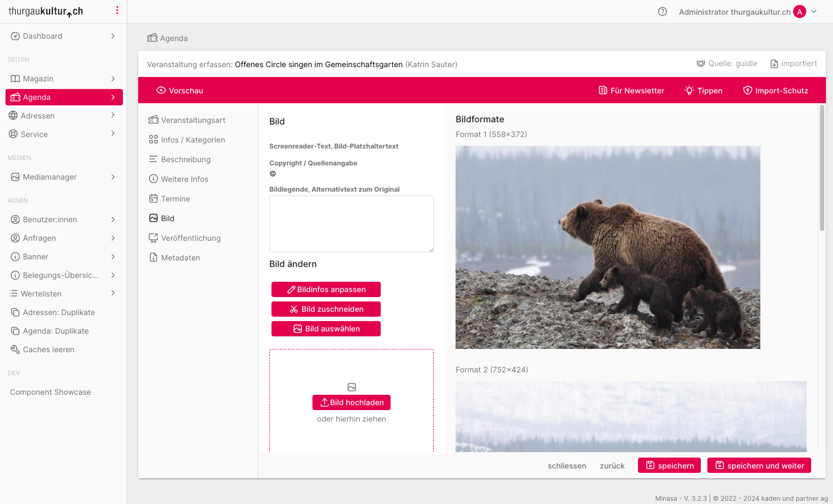Image resolution: width=833 pixels, height=504 pixels.
Task: Click the Format 2 image preview
Action: point(631,417)
